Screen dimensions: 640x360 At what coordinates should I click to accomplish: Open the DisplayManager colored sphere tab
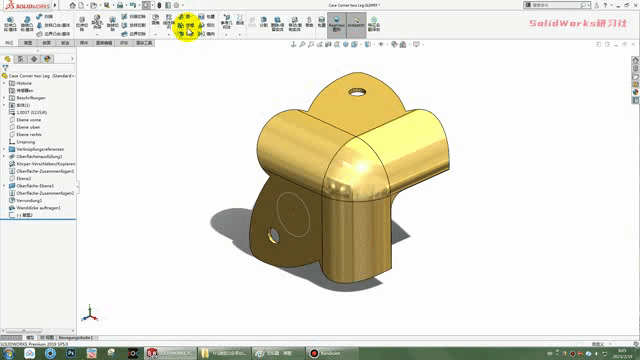pos(47,59)
